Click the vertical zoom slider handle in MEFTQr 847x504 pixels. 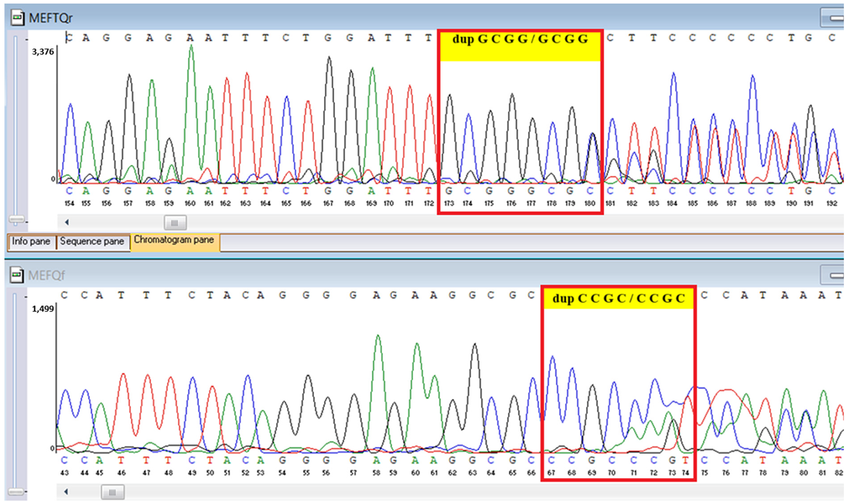[17, 219]
